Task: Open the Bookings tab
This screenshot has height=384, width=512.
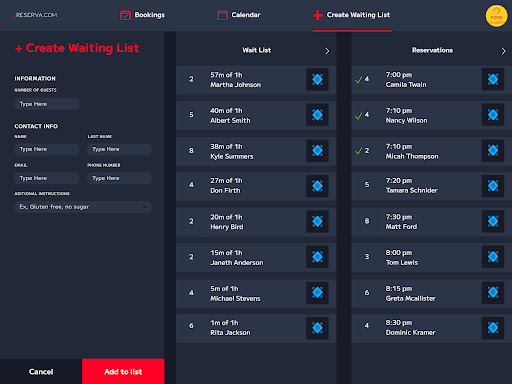Action: click(142, 15)
